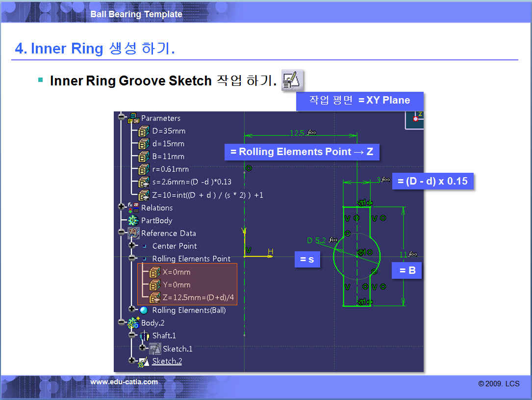The image size is (532, 400).
Task: Click the 12.5 horizontal dimension value
Action: [x=297, y=133]
